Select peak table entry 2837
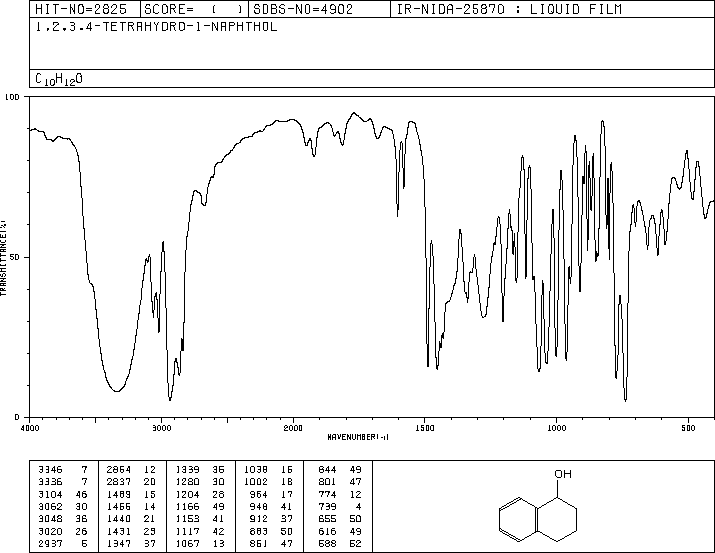715x553 pixels. click(119, 481)
